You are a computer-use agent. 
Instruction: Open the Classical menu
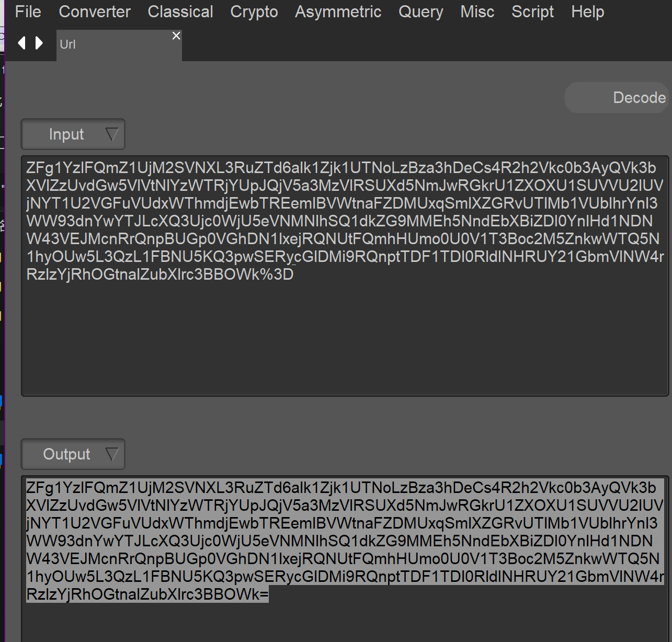click(x=180, y=12)
